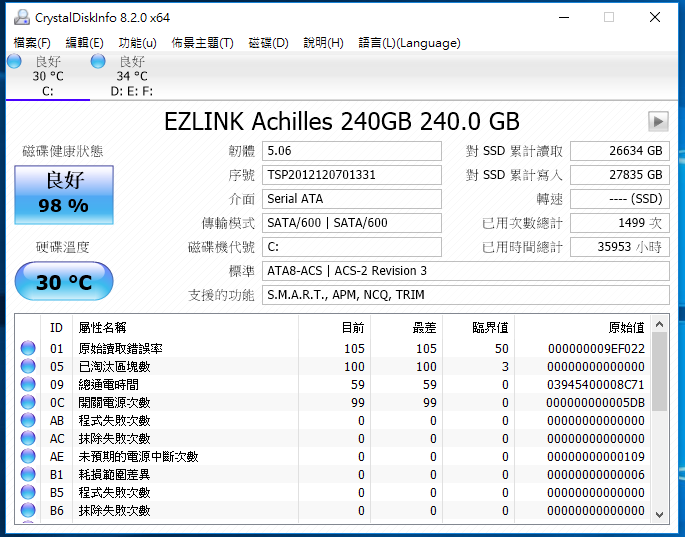Click status orb for attribute 05
This screenshot has width=685, height=537.
[28, 366]
